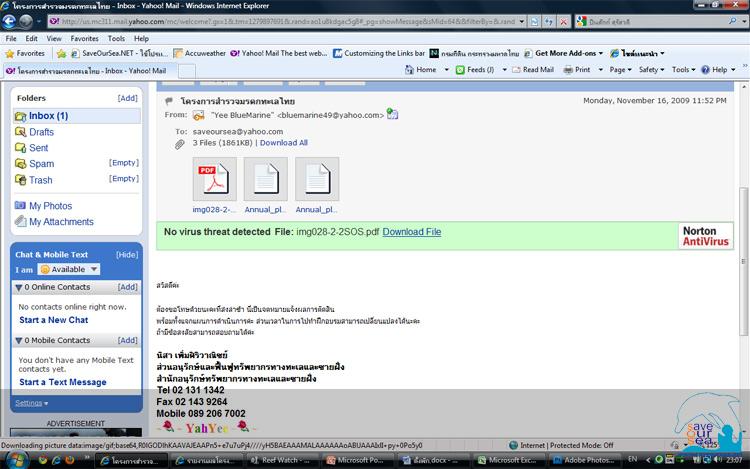Collapse the 0 Mobile Contacts section

[18, 341]
